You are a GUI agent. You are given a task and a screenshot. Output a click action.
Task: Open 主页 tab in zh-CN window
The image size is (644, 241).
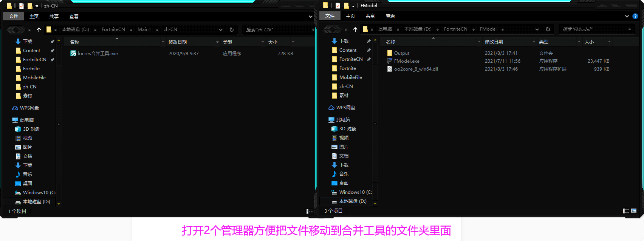pyautogui.click(x=34, y=16)
